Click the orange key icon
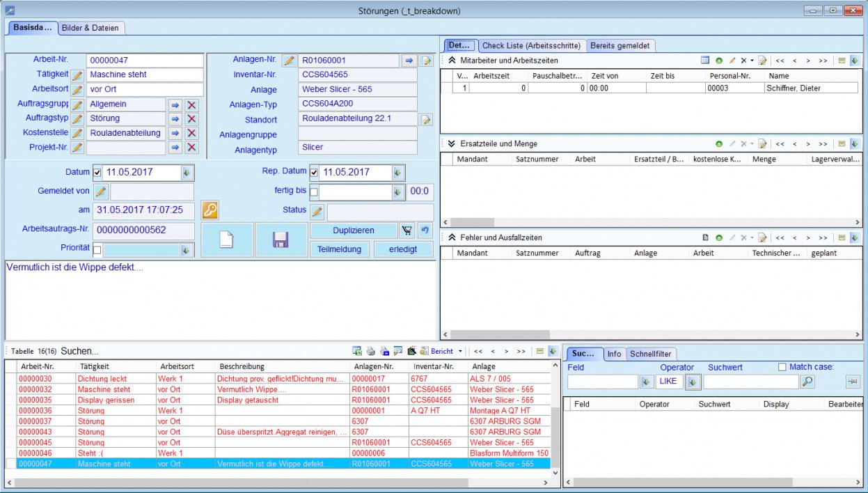 pyautogui.click(x=210, y=210)
